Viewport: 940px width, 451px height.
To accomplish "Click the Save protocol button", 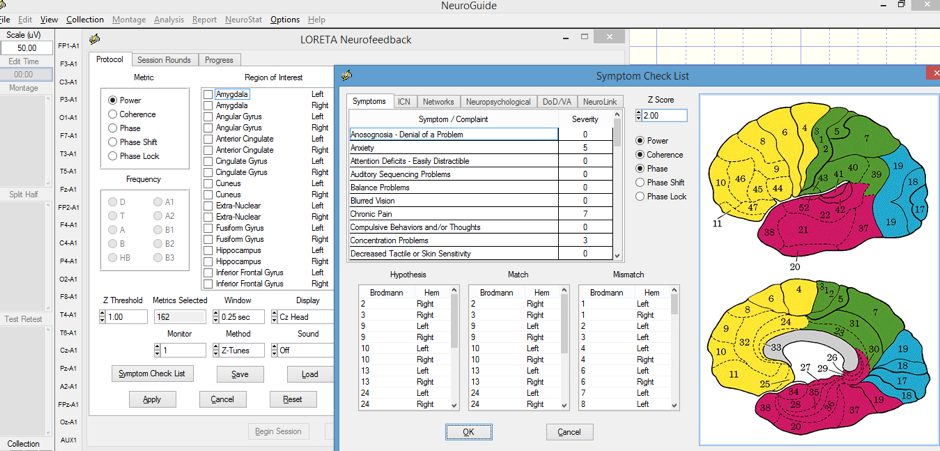I will [x=240, y=374].
